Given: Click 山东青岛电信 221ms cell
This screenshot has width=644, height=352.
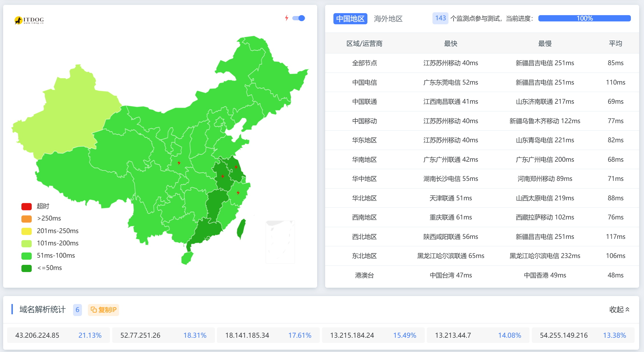Looking at the screenshot, I should 545,140.
